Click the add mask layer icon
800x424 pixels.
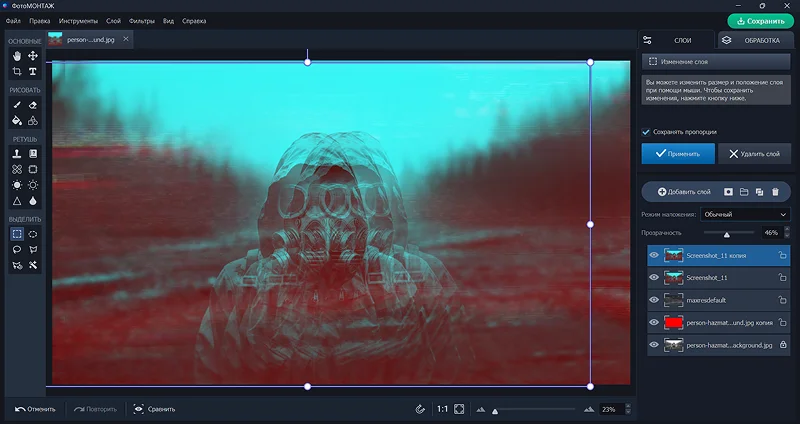click(728, 192)
